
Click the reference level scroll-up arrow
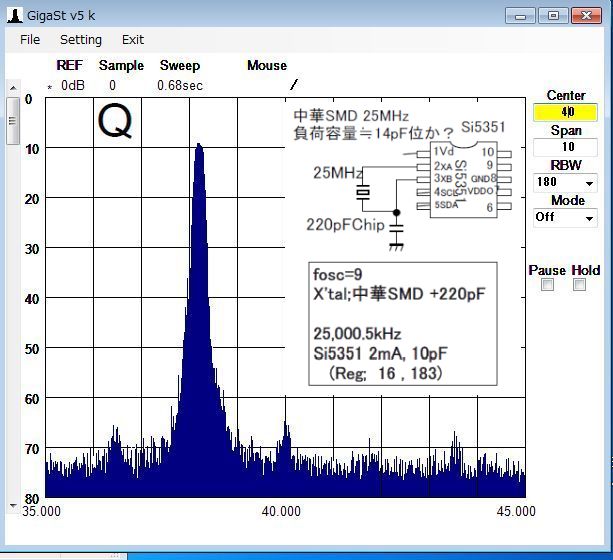(13, 88)
